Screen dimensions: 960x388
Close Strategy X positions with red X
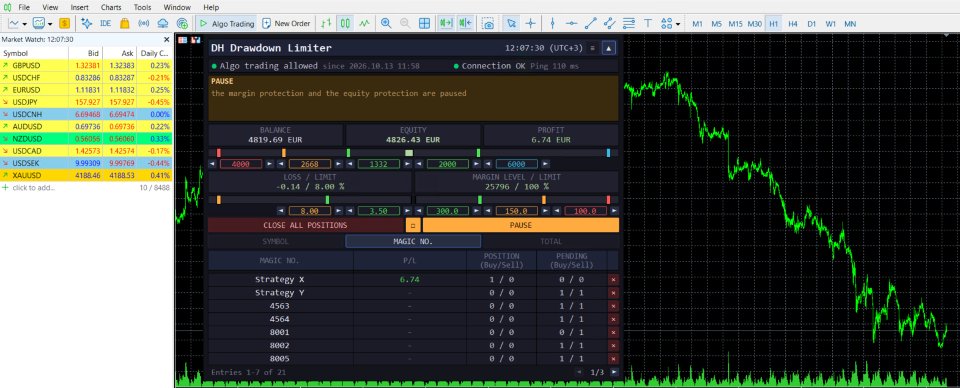click(613, 279)
